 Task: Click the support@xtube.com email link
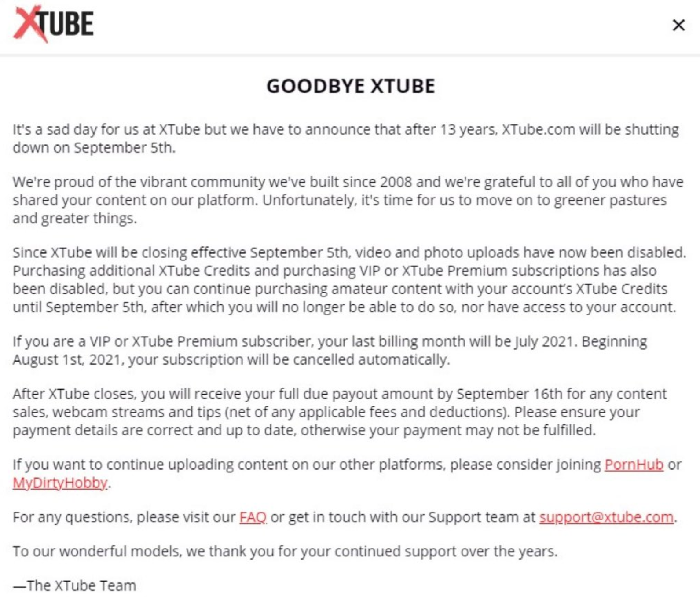click(x=606, y=517)
